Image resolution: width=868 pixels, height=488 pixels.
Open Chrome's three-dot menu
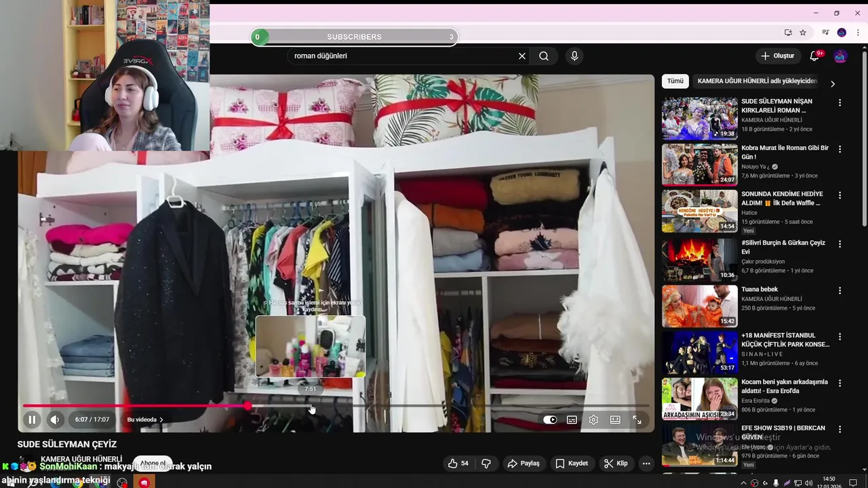(857, 33)
